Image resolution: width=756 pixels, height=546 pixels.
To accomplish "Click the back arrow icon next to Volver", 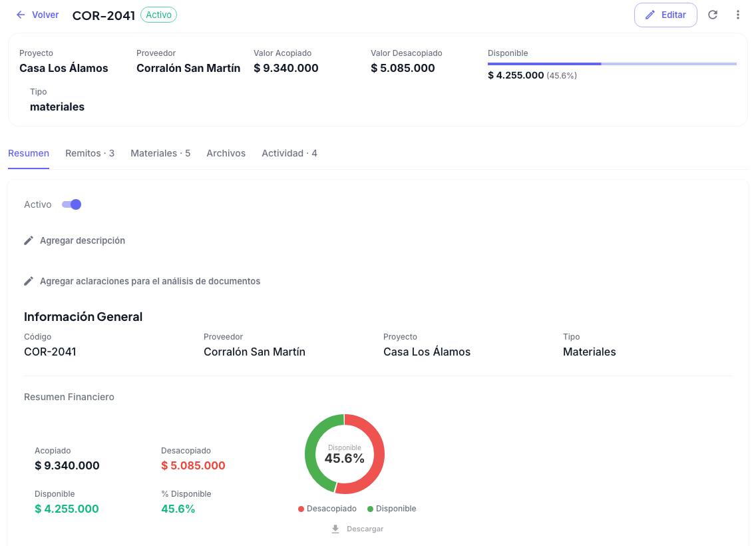I will [x=20, y=15].
